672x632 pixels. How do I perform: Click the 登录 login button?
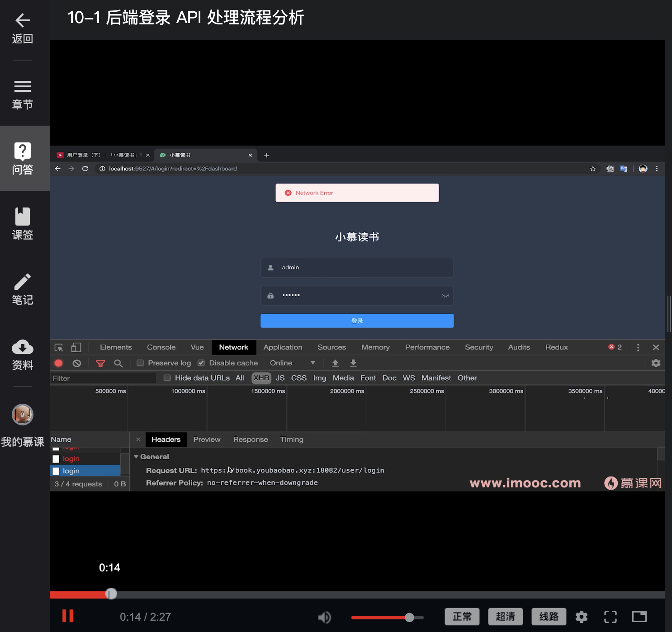[x=357, y=321]
